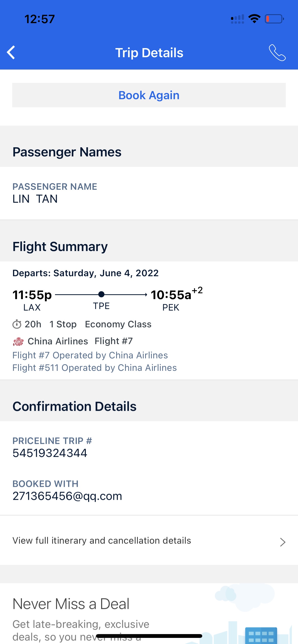Viewport: 298px width, 644px height.
Task: Tap the China Airlines logo icon
Action: 18,341
